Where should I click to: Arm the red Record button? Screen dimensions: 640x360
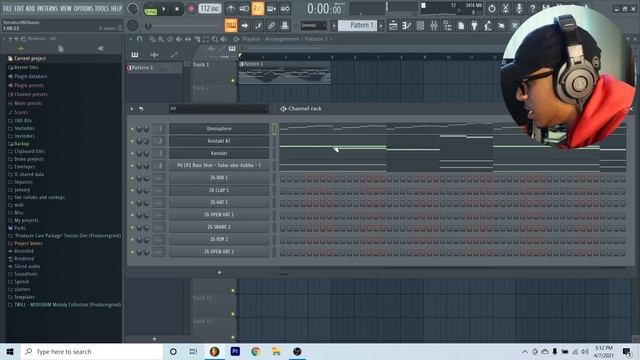click(x=191, y=9)
